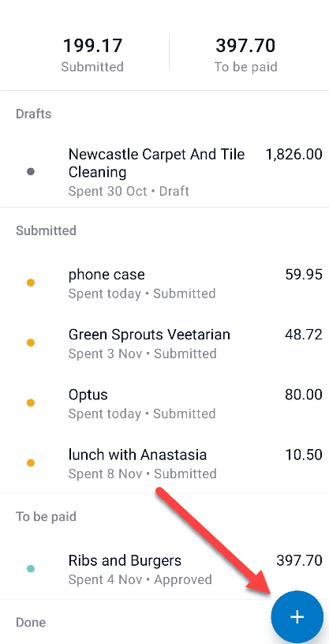Click the 199.17 Submitted total
This screenshot has height=644, width=329.
(92, 55)
